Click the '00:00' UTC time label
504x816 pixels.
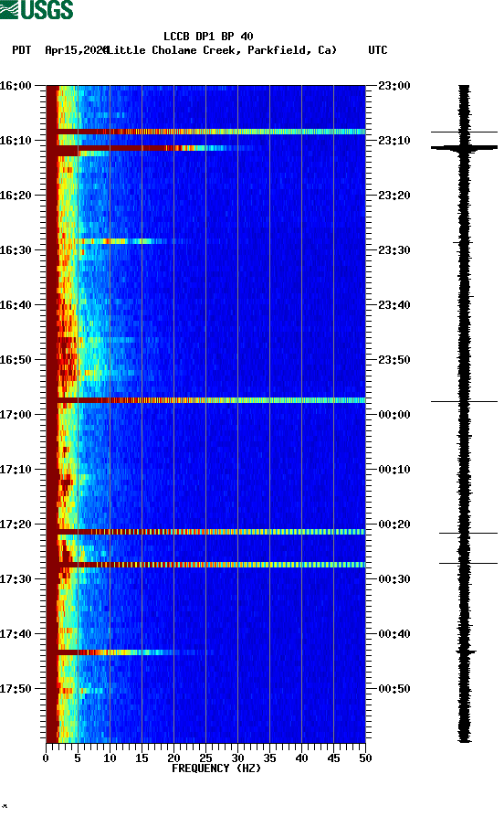pos(394,415)
